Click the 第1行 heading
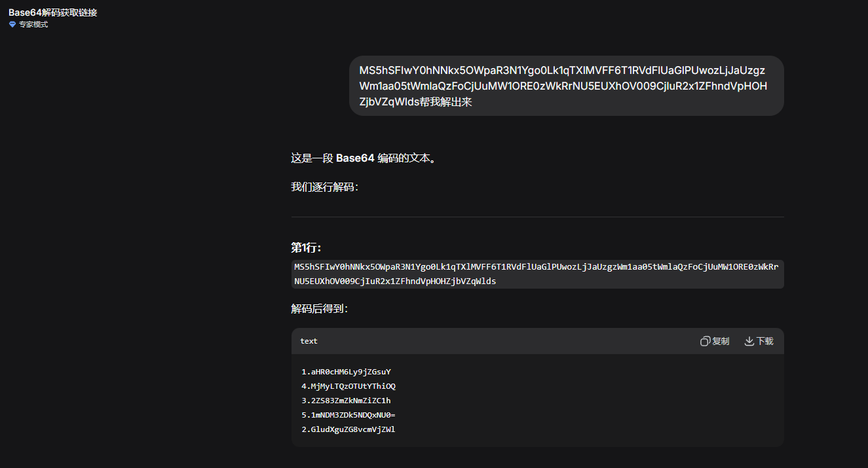 click(306, 247)
